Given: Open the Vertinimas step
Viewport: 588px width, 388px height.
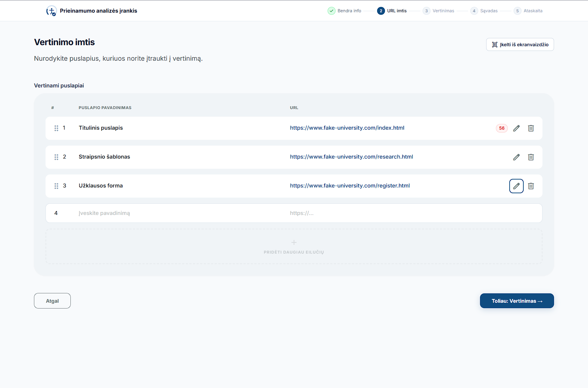Looking at the screenshot, I should 438,11.
